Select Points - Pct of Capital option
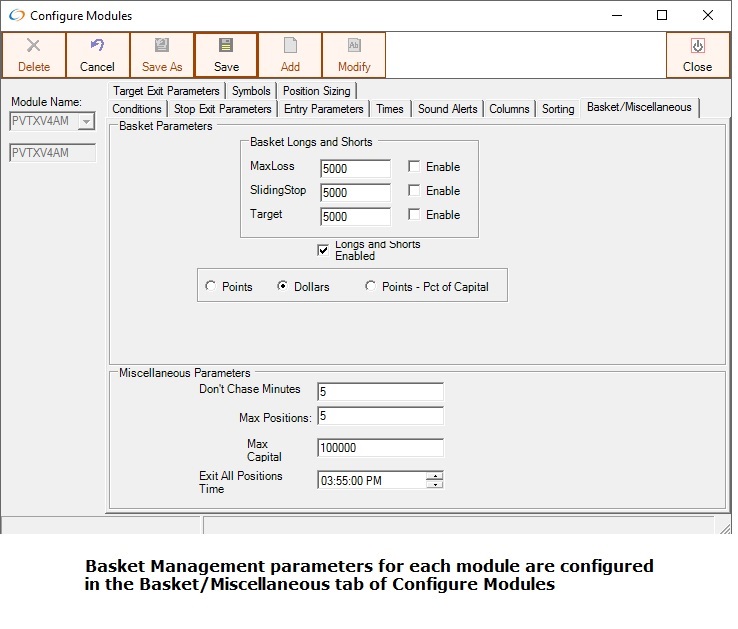Image resolution: width=738 pixels, height=629 pixels. pyautogui.click(x=371, y=287)
